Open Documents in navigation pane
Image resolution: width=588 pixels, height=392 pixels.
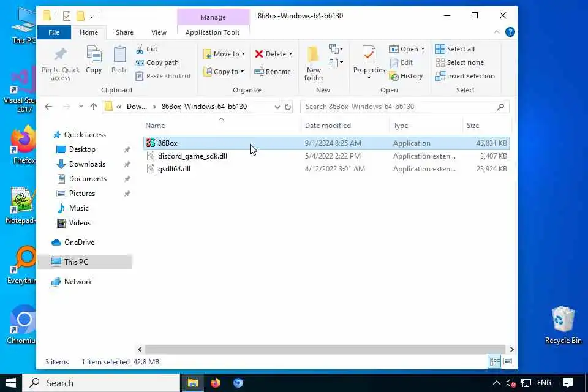coord(88,179)
